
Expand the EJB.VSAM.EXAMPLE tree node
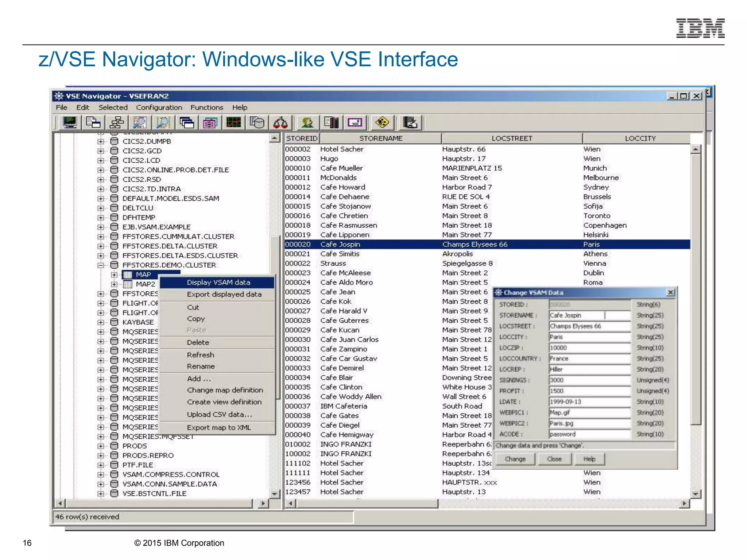click(x=101, y=227)
